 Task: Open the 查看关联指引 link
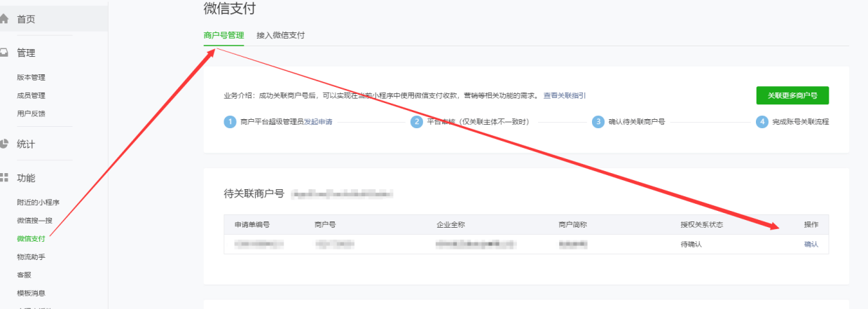pyautogui.click(x=565, y=95)
